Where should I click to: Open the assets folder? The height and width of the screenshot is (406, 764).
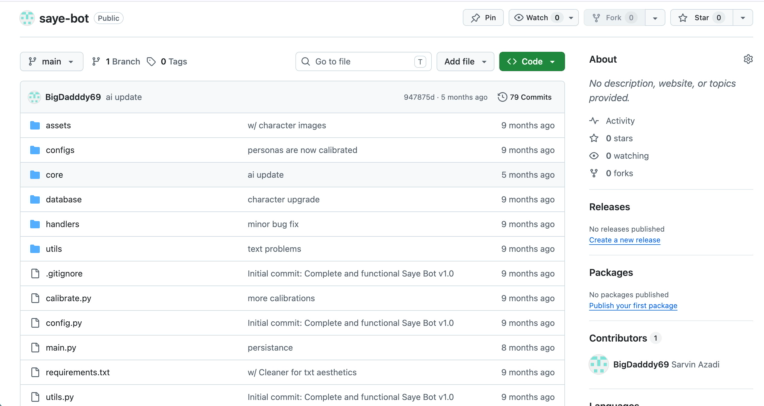pyautogui.click(x=58, y=125)
